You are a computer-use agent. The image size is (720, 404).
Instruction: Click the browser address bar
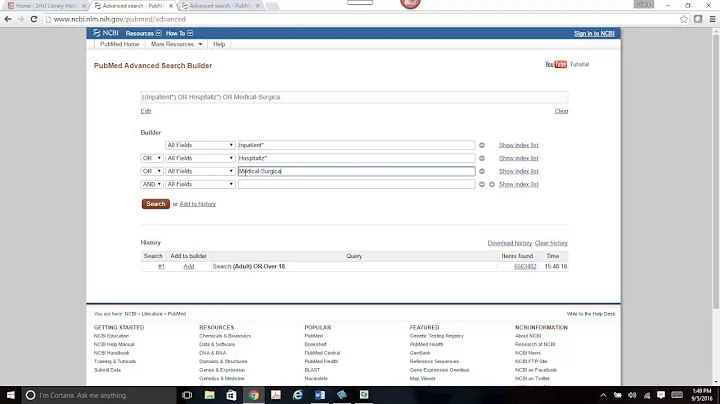360,19
